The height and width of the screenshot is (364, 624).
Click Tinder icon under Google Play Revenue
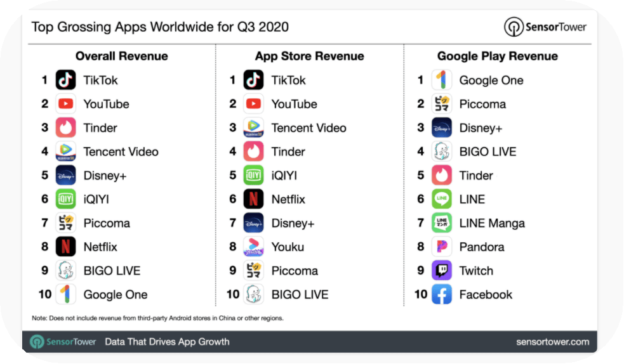point(442,175)
